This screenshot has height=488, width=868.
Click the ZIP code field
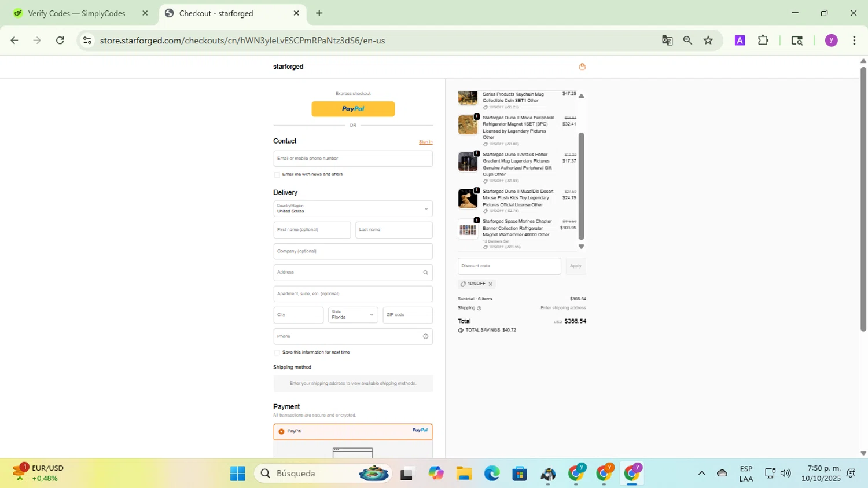[407, 315]
